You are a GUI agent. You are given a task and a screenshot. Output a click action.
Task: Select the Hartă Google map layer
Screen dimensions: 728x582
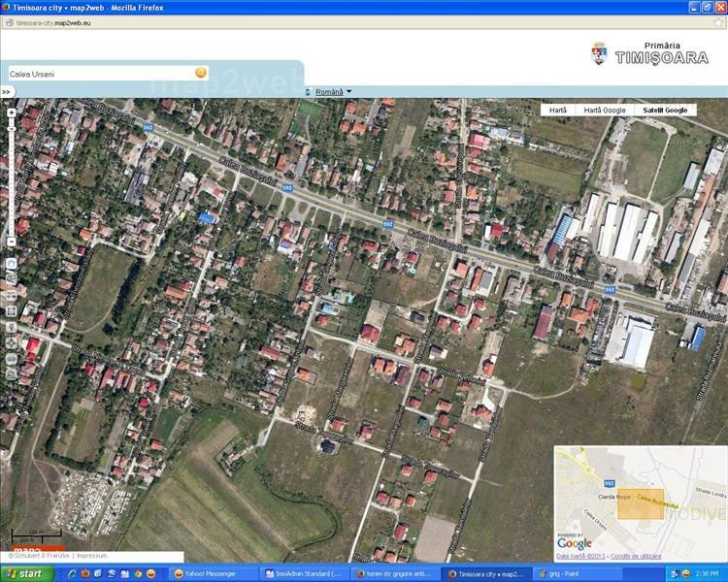605,111
